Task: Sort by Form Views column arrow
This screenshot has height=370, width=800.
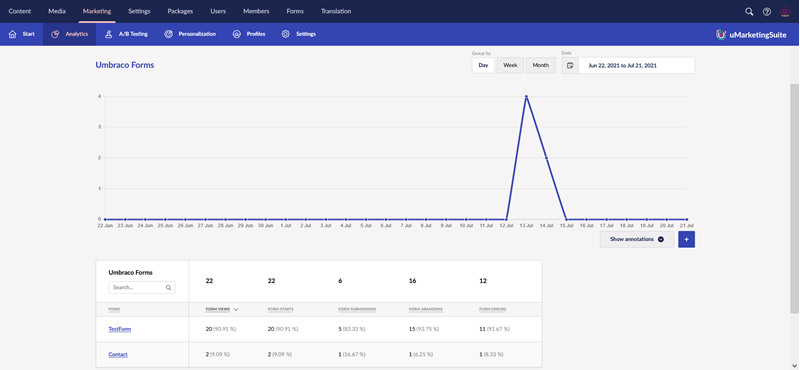Action: pyautogui.click(x=236, y=309)
